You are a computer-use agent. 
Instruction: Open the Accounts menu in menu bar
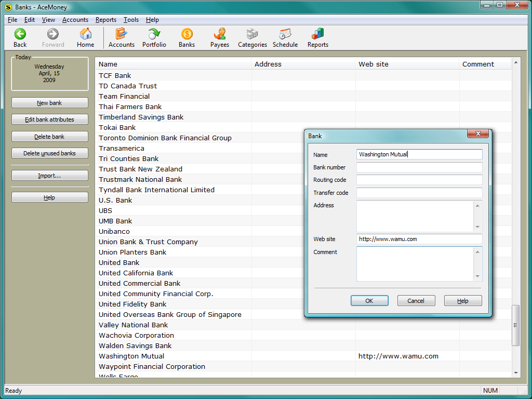(x=75, y=20)
